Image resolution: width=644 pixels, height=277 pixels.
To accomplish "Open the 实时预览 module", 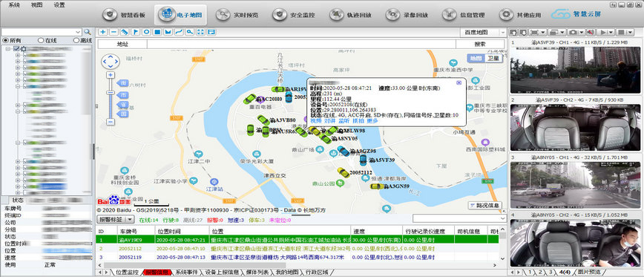I will click(x=237, y=15).
